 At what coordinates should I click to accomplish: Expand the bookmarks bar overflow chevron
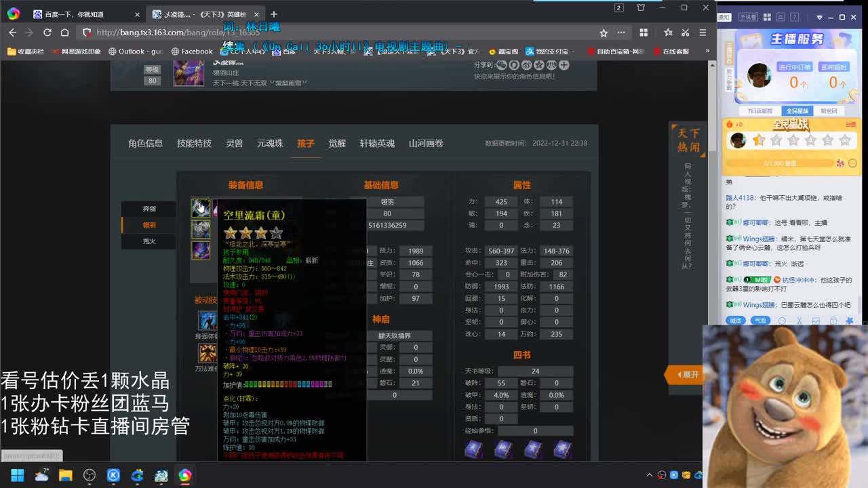click(708, 51)
